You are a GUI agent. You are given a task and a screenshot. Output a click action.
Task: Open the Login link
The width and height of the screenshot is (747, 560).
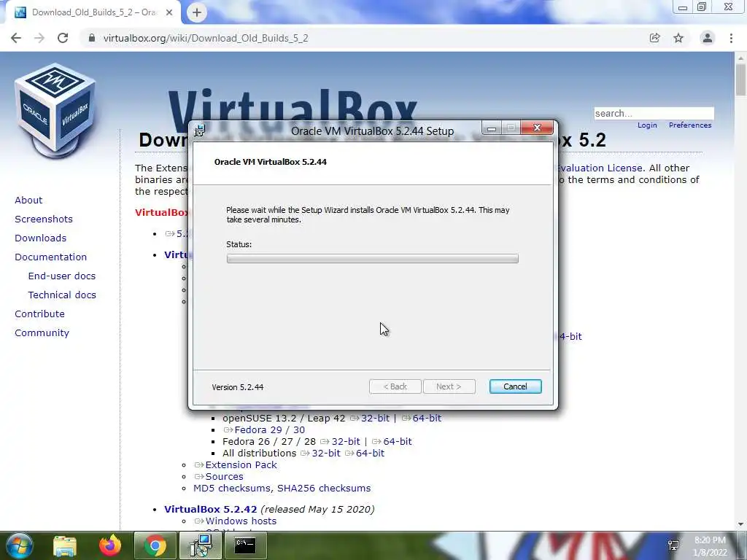click(x=647, y=125)
